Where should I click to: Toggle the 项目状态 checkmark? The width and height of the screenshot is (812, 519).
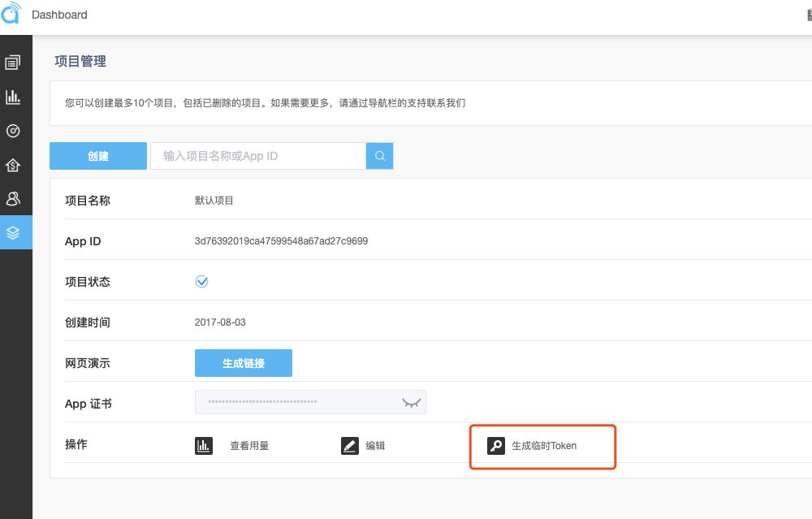coord(201,281)
